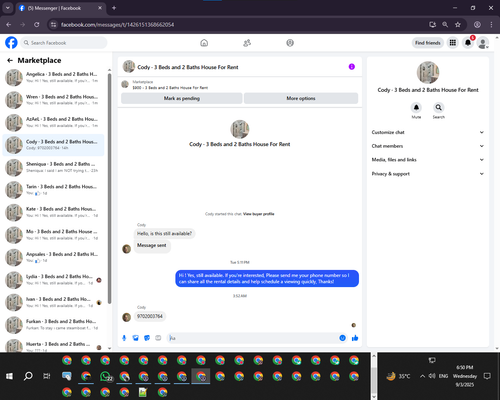
Task: Click the clock showing 6:50 PM
Action: (465, 367)
